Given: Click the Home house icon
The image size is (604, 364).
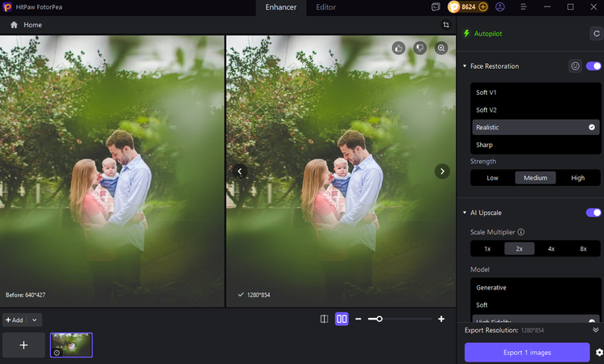Looking at the screenshot, I should (15, 25).
